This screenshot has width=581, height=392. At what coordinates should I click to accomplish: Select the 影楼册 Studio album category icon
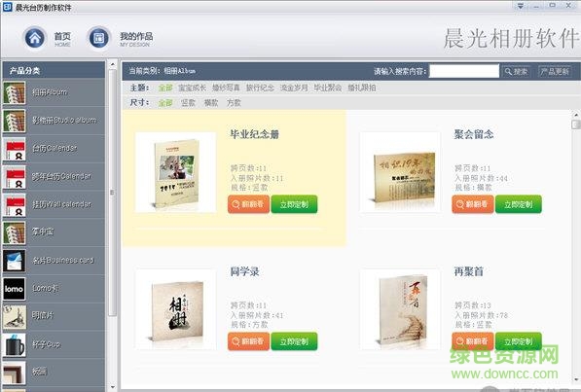pos(15,121)
